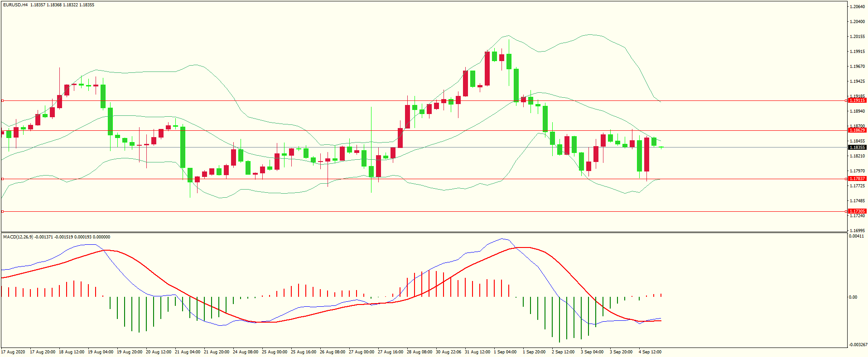
Task: Click the 1.19915 price axis value
Action: (x=857, y=52)
